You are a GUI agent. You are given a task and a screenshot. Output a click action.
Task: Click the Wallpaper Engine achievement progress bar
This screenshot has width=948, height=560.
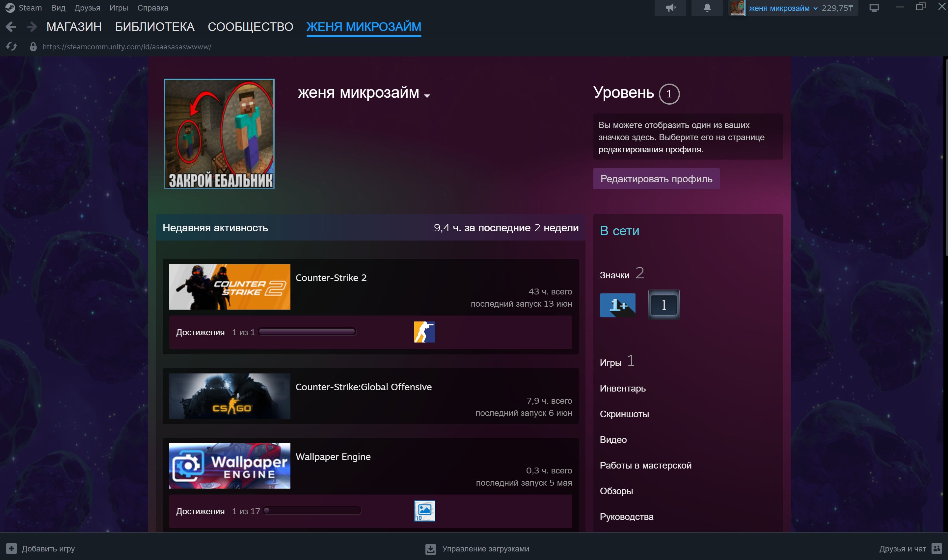(x=312, y=511)
